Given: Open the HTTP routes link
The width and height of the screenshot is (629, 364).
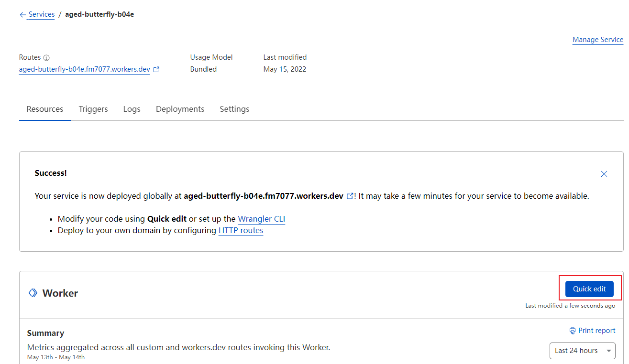Looking at the screenshot, I should (241, 230).
